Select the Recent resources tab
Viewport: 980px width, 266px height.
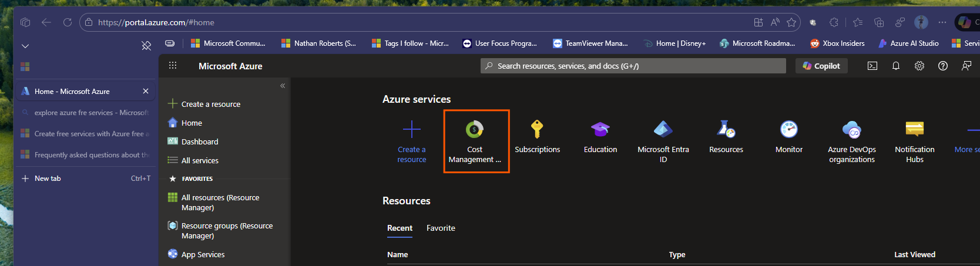pos(400,228)
